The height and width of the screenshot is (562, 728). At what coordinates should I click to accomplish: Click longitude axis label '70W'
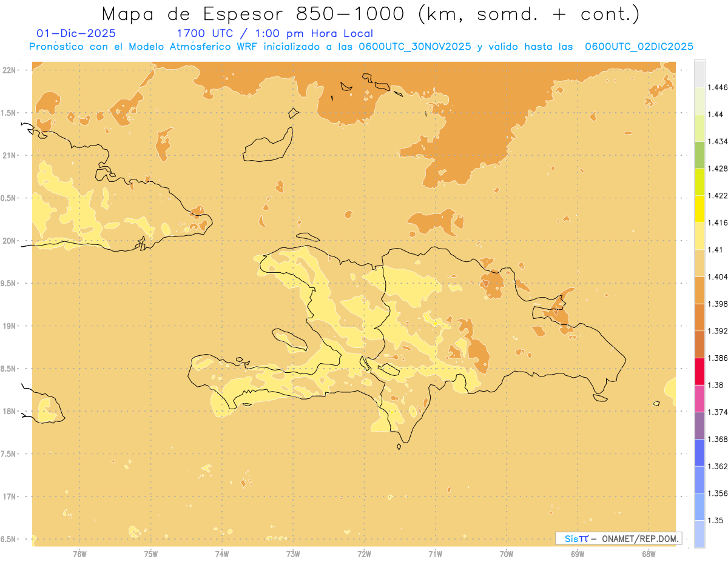click(507, 554)
